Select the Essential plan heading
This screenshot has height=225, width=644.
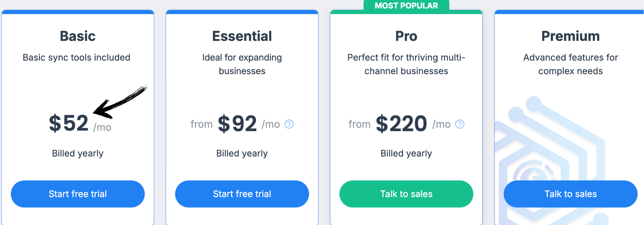[x=242, y=36]
